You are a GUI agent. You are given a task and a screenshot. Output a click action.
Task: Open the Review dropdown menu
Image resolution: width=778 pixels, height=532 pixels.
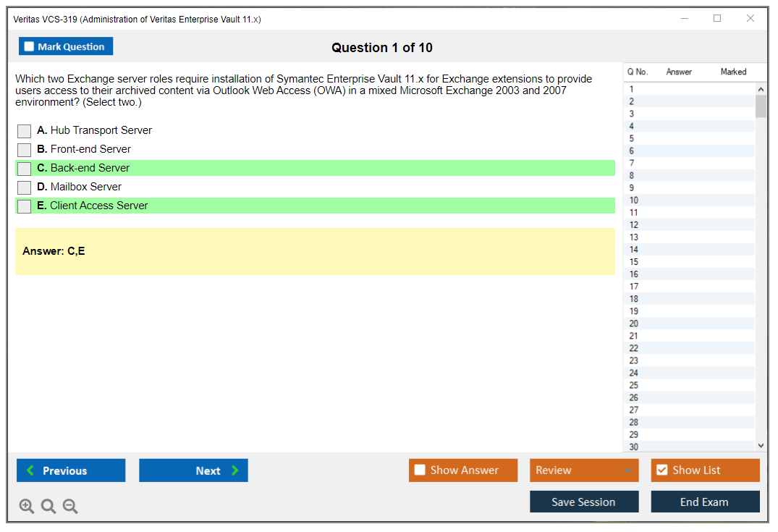point(583,470)
